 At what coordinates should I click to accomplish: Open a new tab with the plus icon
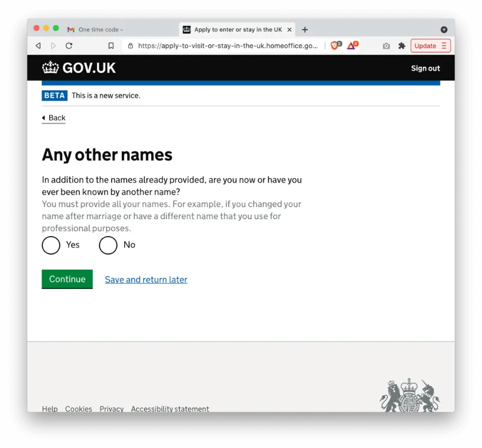pos(305,30)
